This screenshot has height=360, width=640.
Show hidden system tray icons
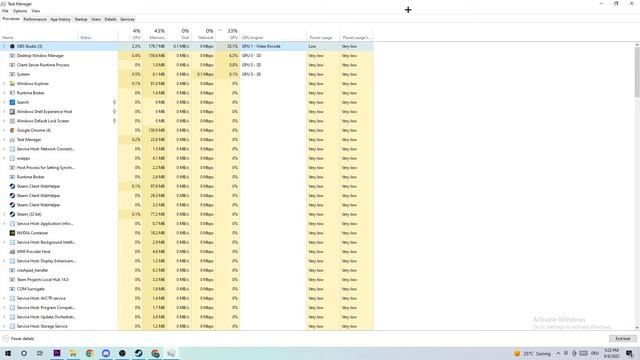click(558, 353)
